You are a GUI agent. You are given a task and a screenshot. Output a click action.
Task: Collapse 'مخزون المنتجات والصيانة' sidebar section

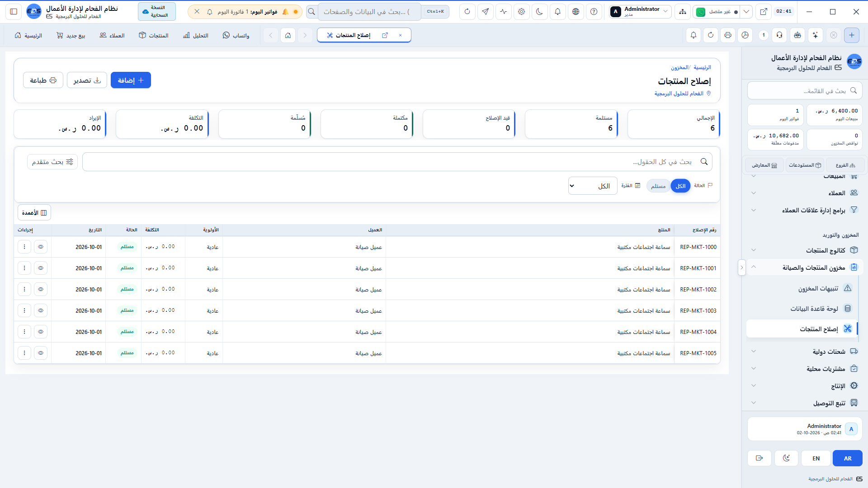click(x=805, y=267)
